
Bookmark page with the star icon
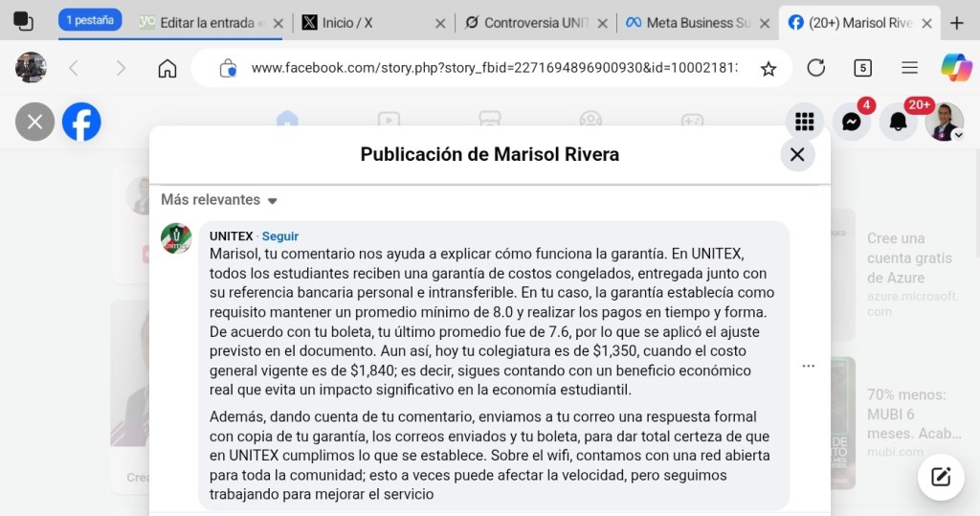click(x=768, y=68)
